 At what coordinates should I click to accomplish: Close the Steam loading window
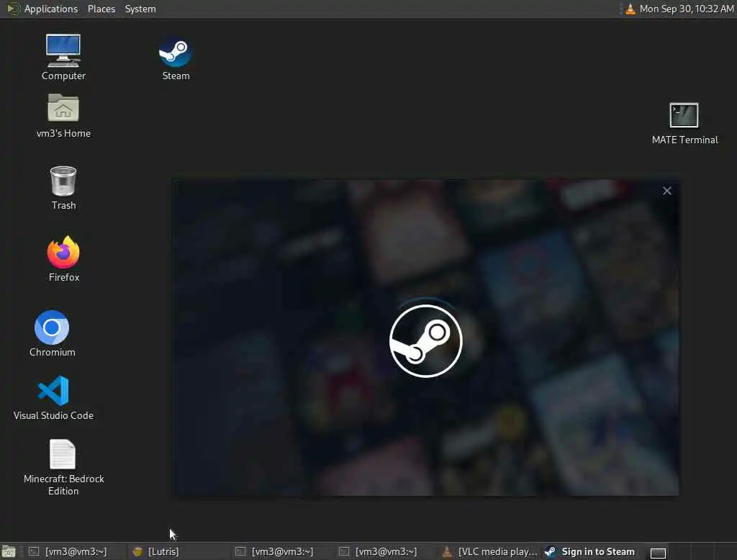(667, 191)
